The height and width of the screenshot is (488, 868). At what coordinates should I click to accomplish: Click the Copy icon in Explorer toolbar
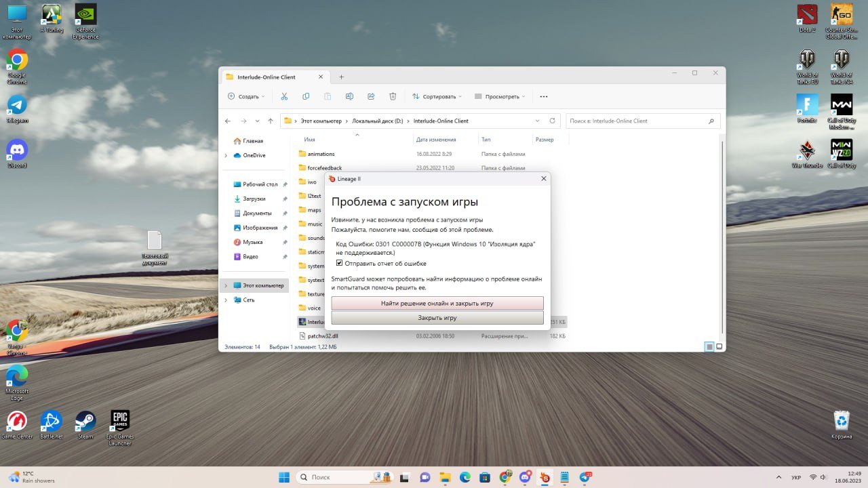coord(306,96)
